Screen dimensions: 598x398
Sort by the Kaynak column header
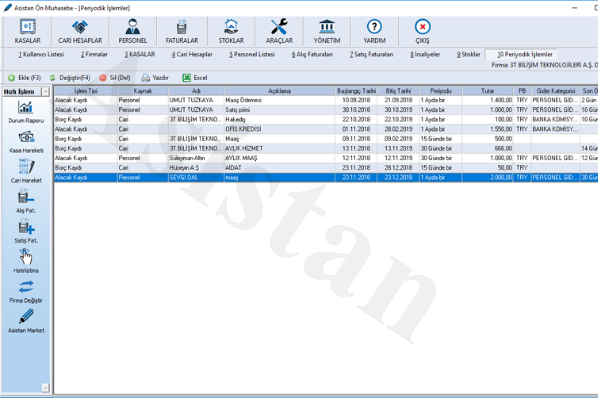coord(143,91)
